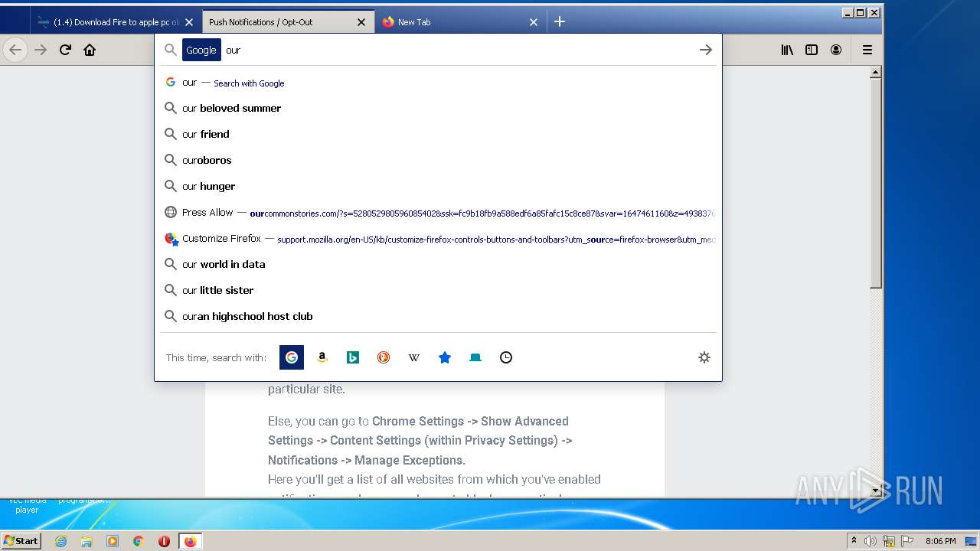Click in the address bar text 'our'
980x551 pixels.
(x=234, y=50)
